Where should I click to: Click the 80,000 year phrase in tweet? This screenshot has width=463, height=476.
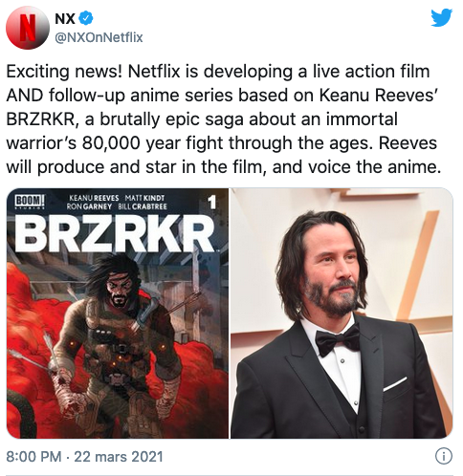pos(131,143)
